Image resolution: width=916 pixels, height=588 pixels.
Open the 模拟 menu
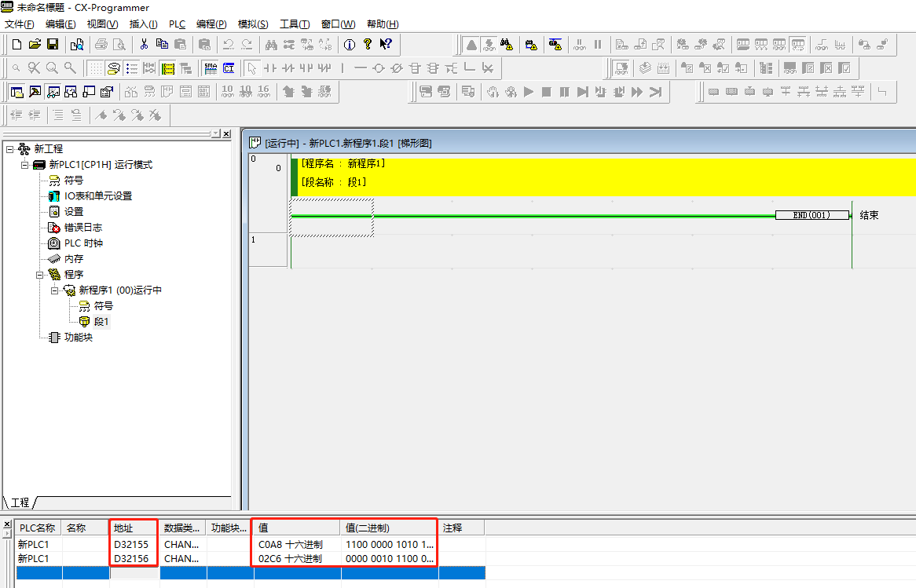[253, 24]
